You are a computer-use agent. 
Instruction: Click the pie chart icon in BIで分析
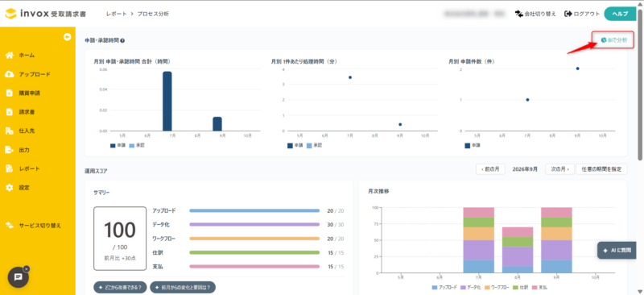tap(603, 40)
